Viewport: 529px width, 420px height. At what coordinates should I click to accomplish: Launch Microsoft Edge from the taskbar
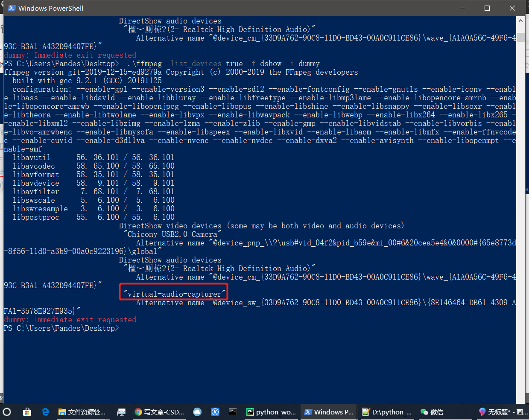[45, 412]
